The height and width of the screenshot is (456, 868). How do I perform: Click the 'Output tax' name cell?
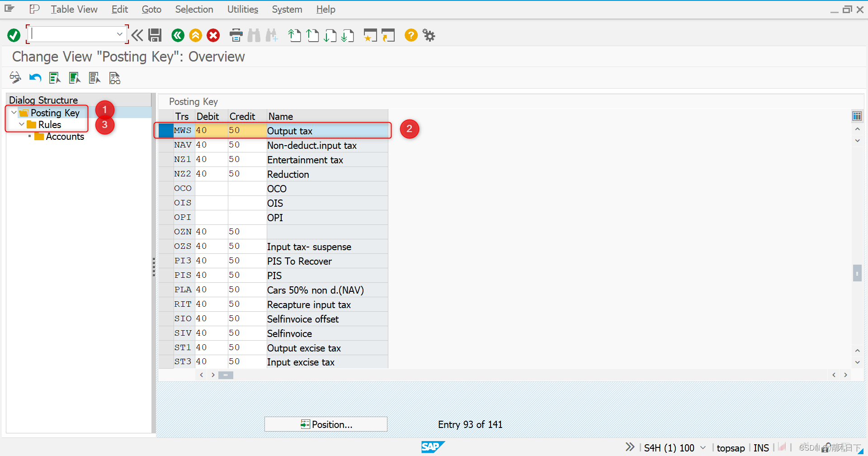pyautogui.click(x=327, y=131)
